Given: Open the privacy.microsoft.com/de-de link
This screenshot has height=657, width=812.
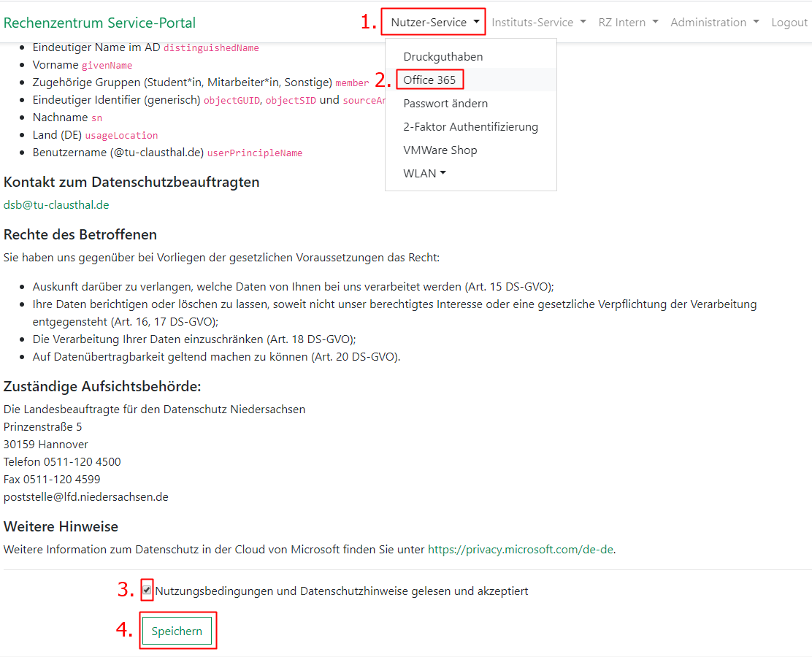Looking at the screenshot, I should coord(521,549).
